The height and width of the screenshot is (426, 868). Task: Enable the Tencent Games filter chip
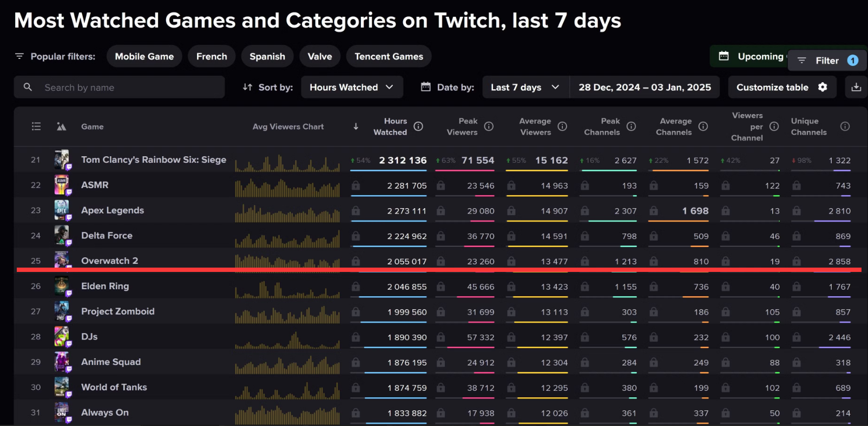(x=389, y=56)
